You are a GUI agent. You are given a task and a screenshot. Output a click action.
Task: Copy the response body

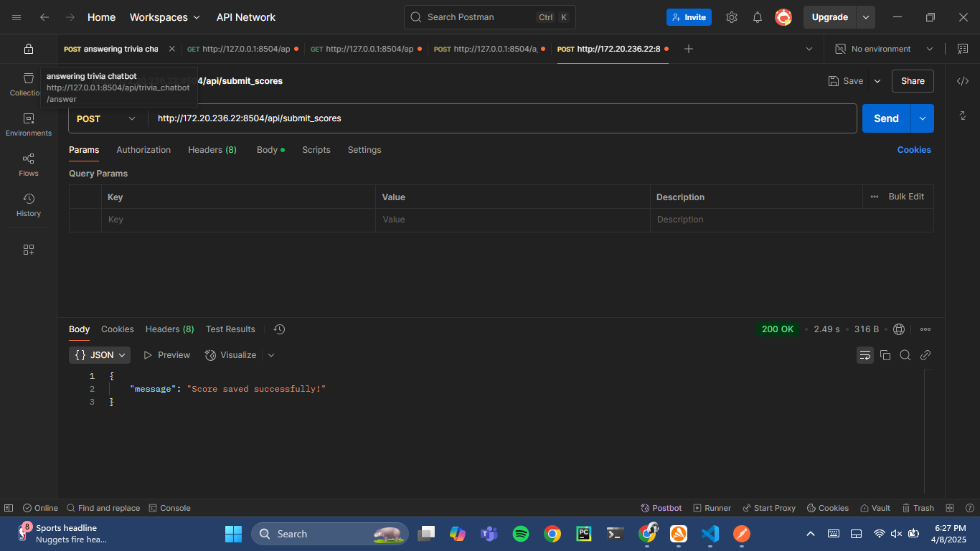[885, 355]
